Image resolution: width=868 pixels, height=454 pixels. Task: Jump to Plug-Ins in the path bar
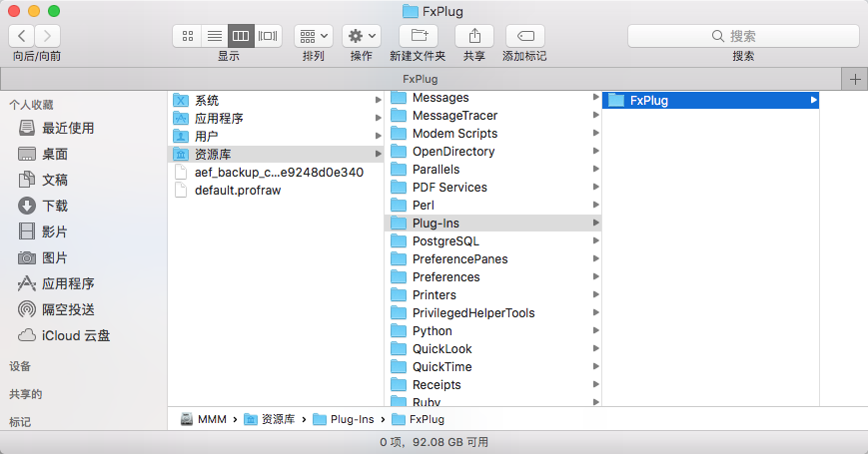[344, 420]
